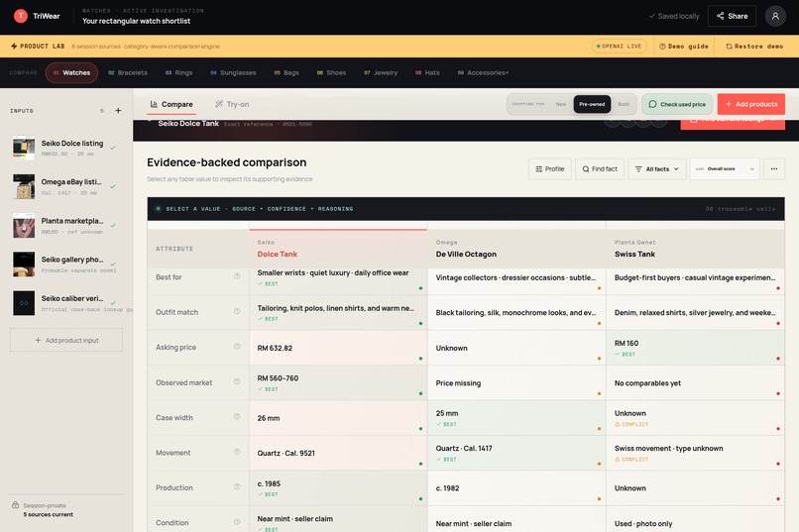Image resolution: width=799 pixels, height=532 pixels.
Task: Select the Seiko gallery photo input
Action: click(66, 265)
